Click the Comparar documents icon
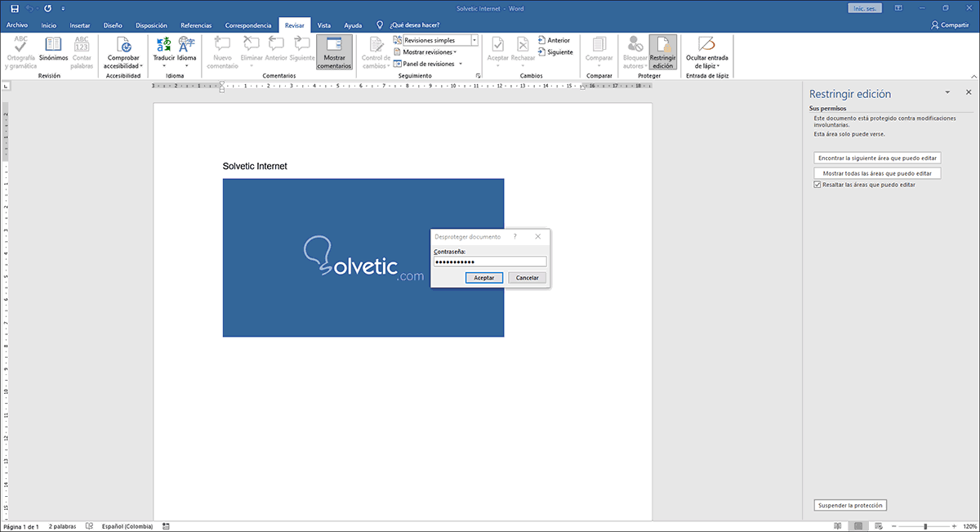The width and height of the screenshot is (980, 532). click(x=599, y=44)
